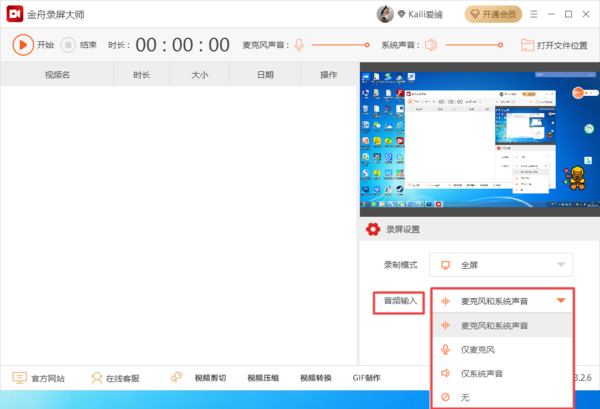
Task: Open 在线客服 customer support
Action: point(115,378)
